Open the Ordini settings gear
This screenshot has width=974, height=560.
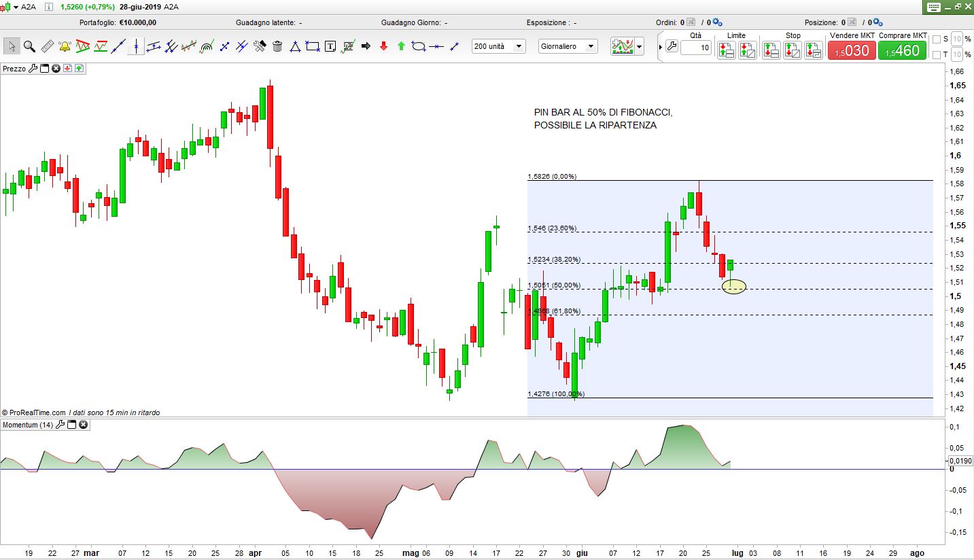tap(717, 22)
